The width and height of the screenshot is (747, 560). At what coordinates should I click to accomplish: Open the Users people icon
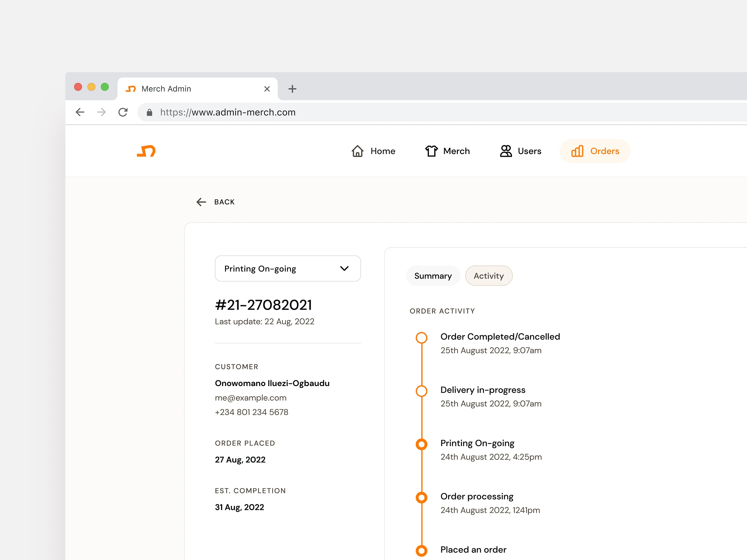[x=505, y=151]
